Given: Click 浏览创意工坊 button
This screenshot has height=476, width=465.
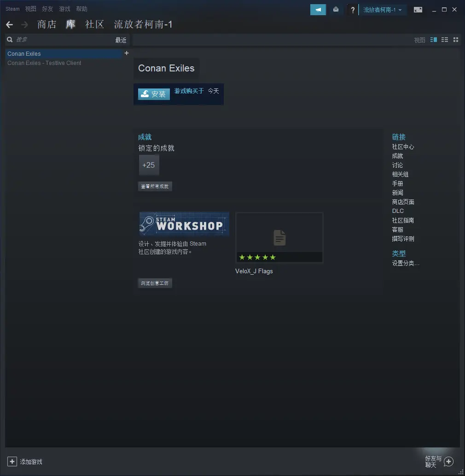Looking at the screenshot, I should coord(155,283).
